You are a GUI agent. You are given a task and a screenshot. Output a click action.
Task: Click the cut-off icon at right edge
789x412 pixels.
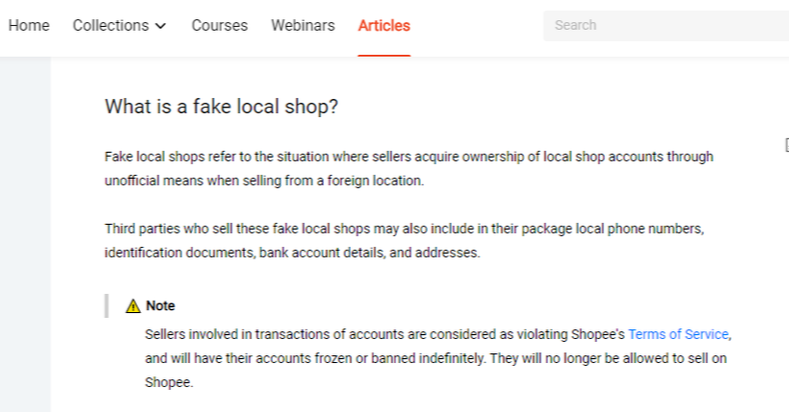(785, 146)
